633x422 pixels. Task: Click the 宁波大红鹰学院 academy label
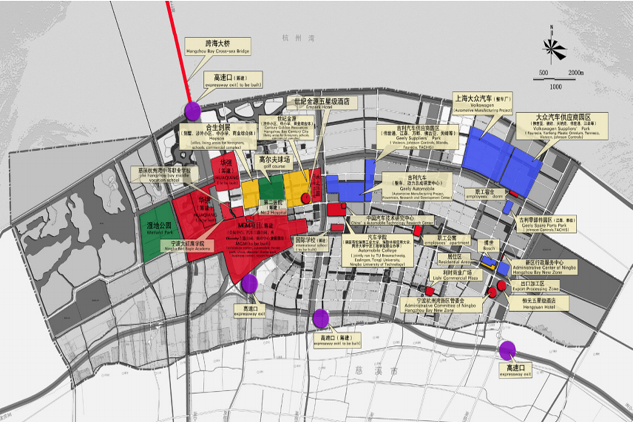pyautogui.click(x=188, y=246)
